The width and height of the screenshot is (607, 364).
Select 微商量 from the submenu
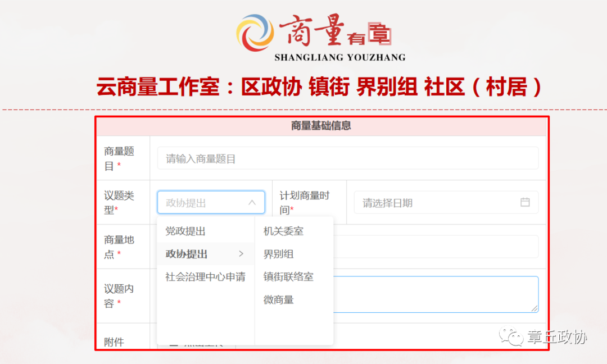click(278, 300)
